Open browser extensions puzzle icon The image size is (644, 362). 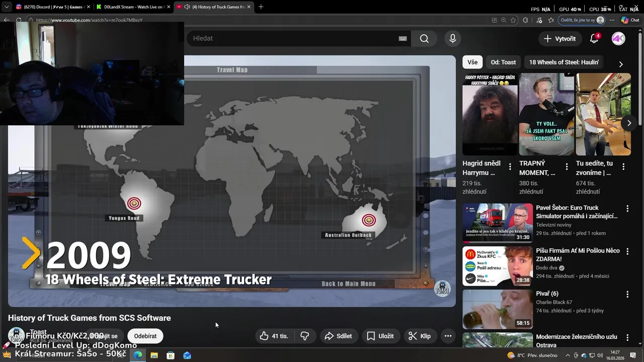[x=526, y=20]
